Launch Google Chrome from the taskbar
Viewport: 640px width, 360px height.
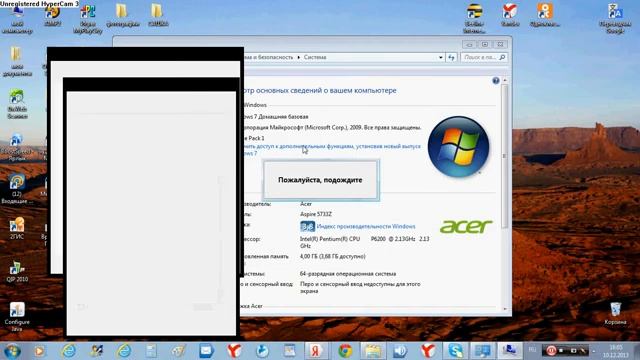point(345,351)
